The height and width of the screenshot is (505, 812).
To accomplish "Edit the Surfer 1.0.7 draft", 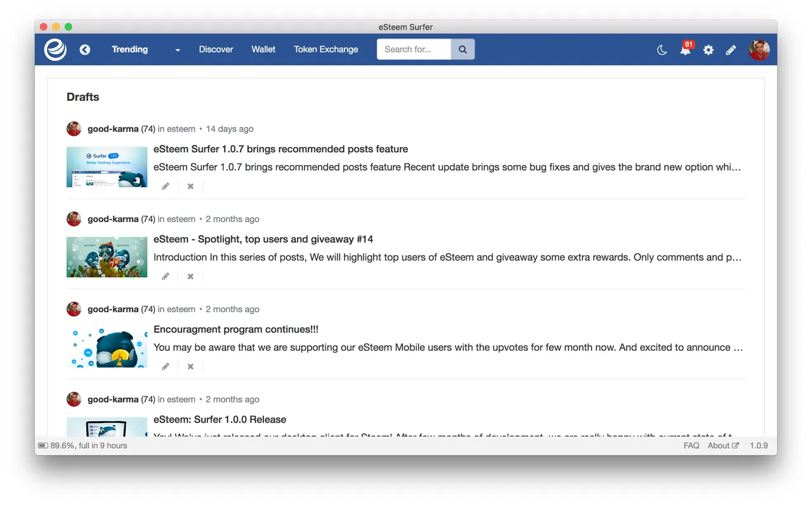I will pyautogui.click(x=166, y=187).
